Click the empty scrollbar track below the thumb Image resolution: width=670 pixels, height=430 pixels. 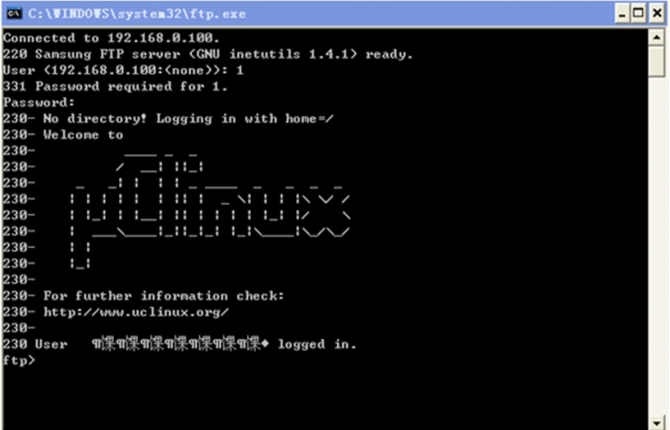(656, 246)
